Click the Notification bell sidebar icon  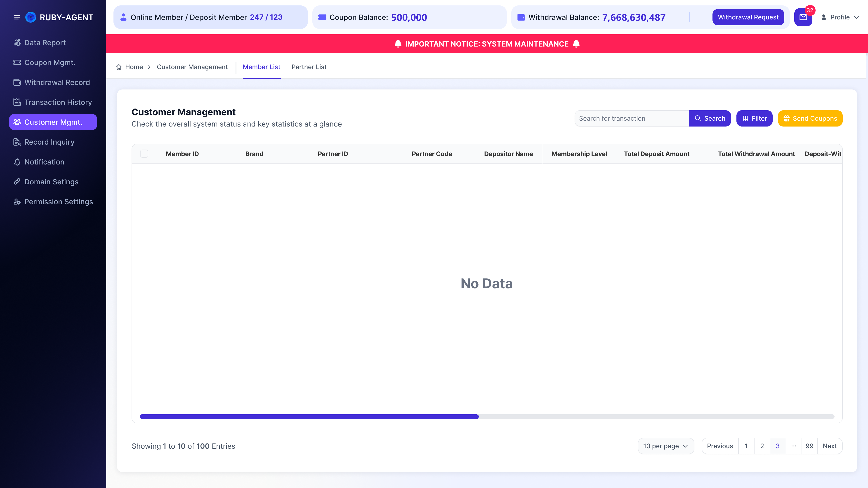coord(17,162)
